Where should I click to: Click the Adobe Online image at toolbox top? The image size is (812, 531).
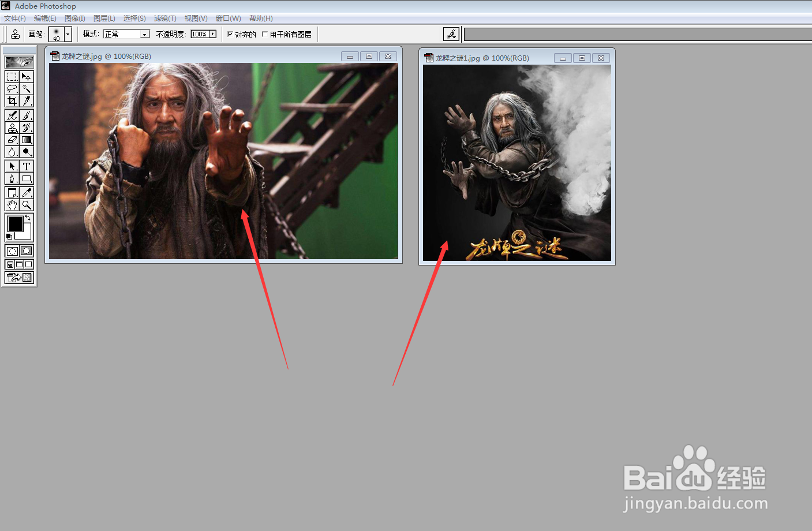click(19, 62)
